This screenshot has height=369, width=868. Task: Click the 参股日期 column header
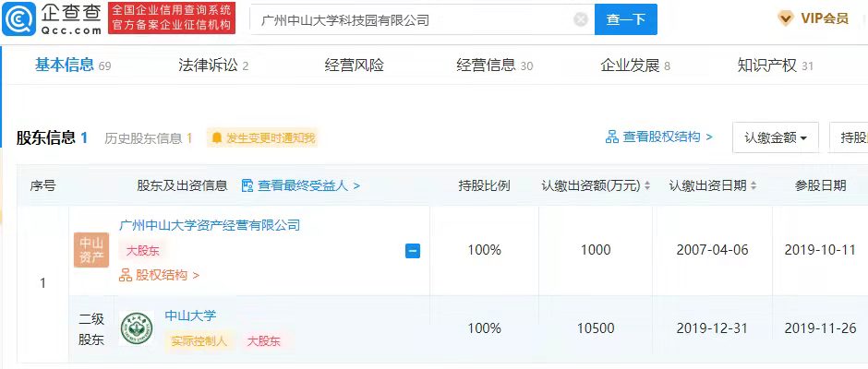click(x=820, y=185)
